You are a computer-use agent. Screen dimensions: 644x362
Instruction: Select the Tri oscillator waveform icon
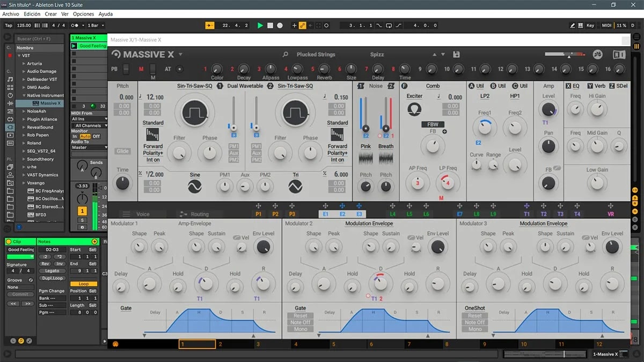tap(295, 186)
